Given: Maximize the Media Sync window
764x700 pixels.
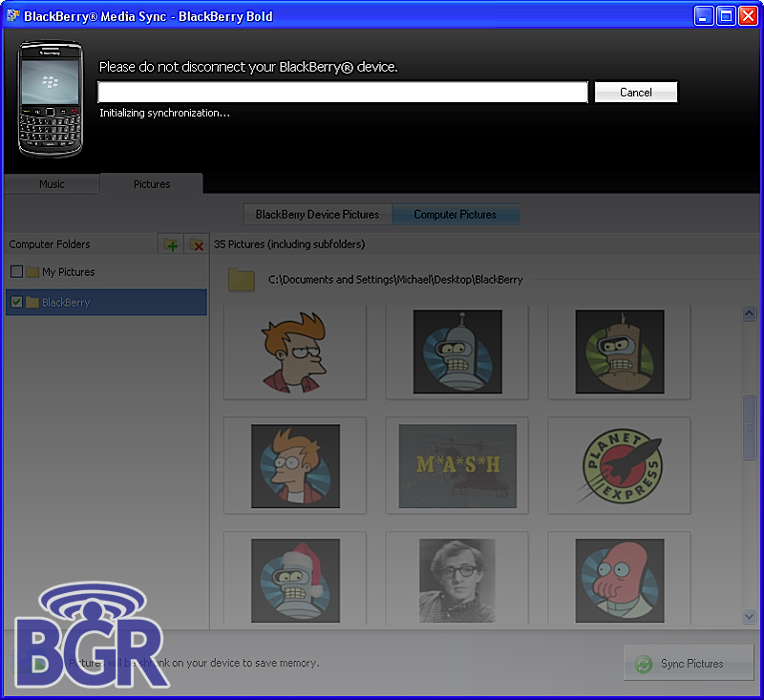Looking at the screenshot, I should pyautogui.click(x=726, y=16).
